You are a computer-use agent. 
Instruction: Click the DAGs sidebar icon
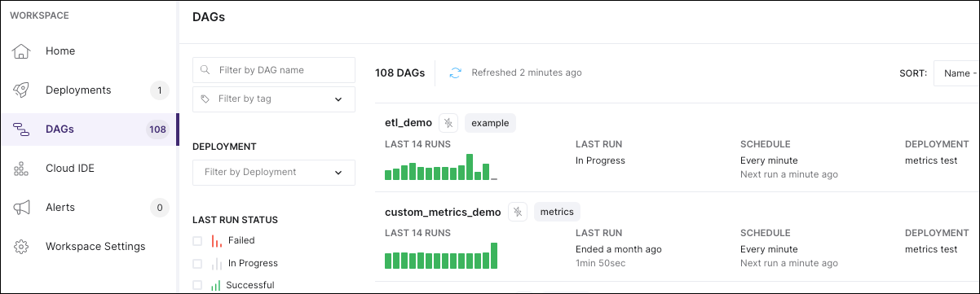(21, 129)
